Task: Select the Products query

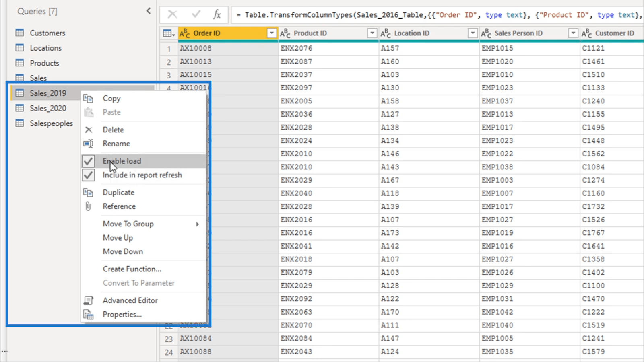Action: pyautogui.click(x=44, y=63)
